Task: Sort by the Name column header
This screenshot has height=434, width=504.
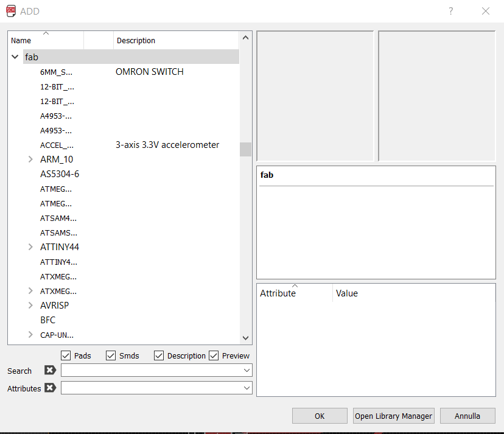Action: [46, 41]
